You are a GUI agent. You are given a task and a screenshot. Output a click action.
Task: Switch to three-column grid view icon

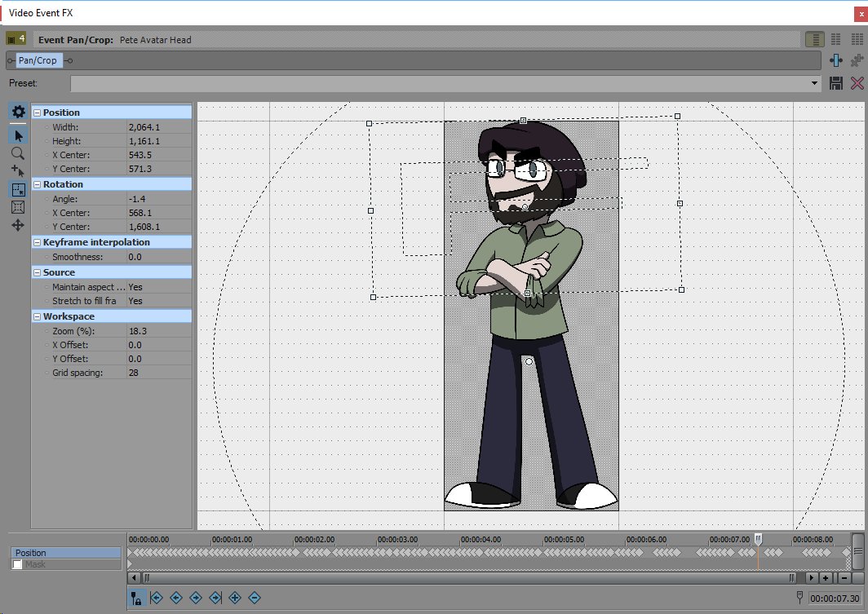pyautogui.click(x=857, y=39)
